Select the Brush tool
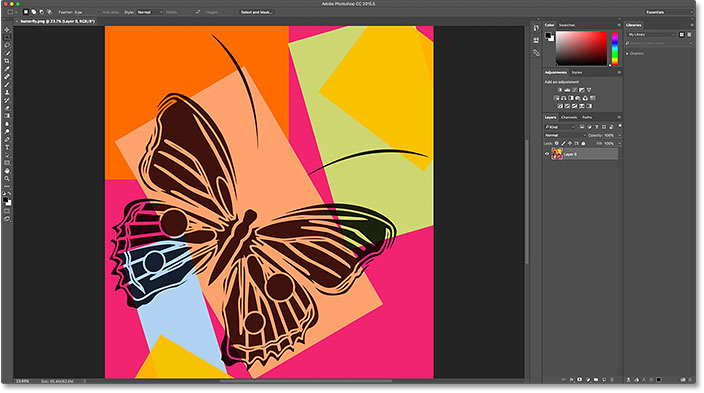This screenshot has height=393, width=704. (7, 84)
